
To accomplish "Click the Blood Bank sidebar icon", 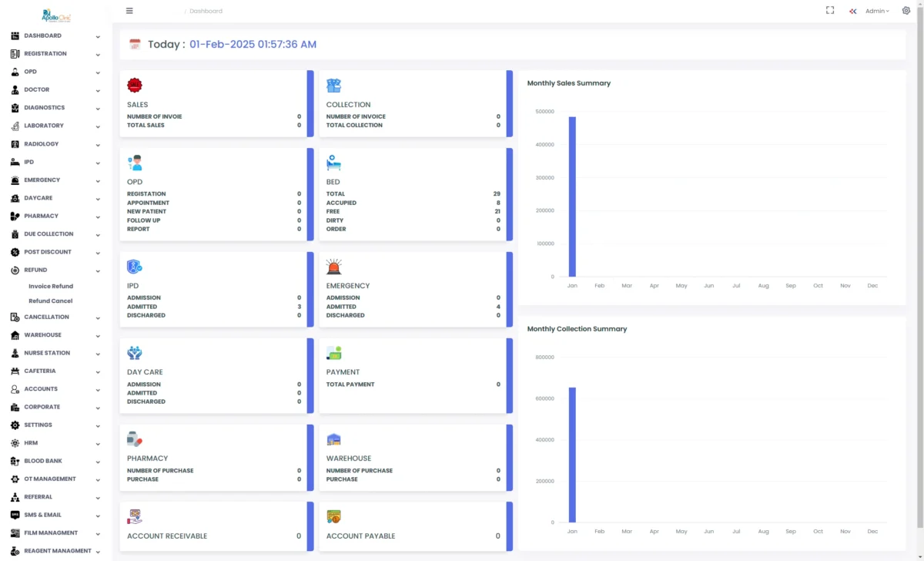I will point(15,461).
